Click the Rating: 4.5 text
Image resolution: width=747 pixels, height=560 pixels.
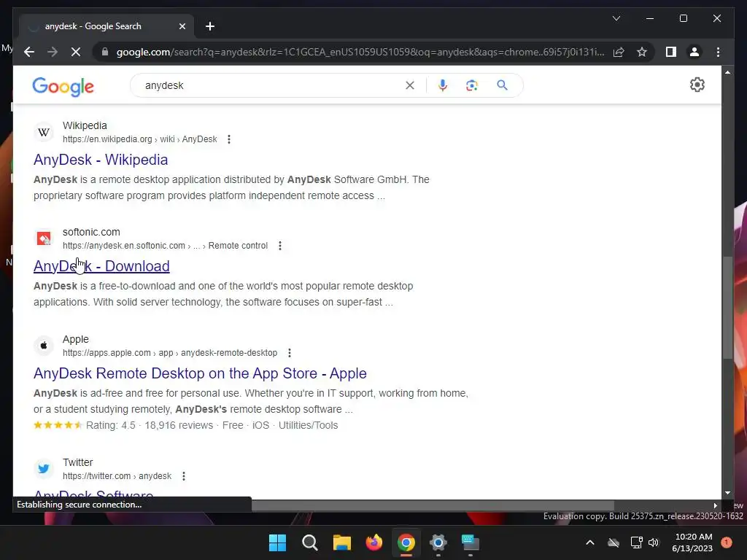111,425
